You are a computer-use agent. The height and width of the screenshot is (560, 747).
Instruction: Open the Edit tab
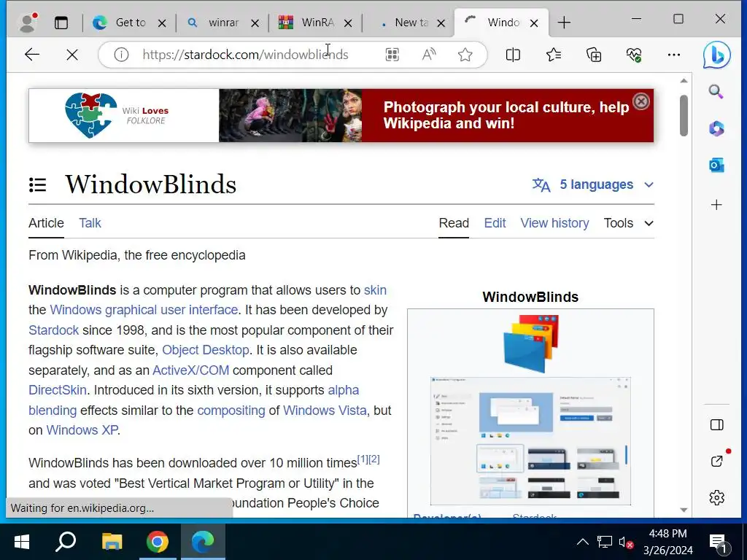[x=495, y=223]
